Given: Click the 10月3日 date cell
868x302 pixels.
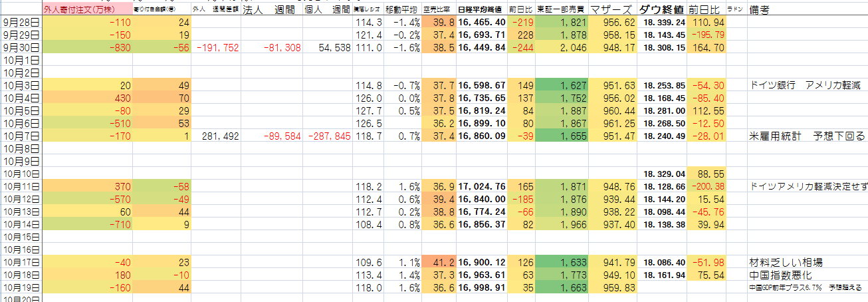Looking at the screenshot, I should click(x=21, y=85).
